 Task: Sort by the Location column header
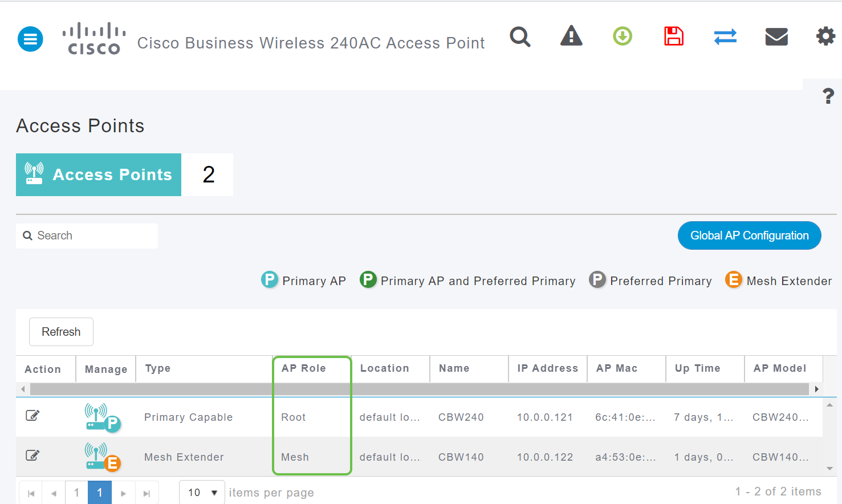tap(385, 368)
